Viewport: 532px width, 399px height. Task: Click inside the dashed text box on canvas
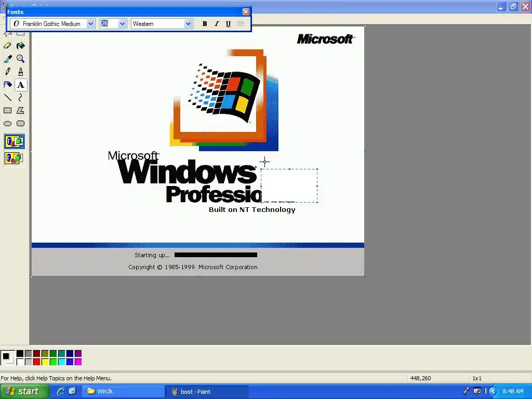289,185
